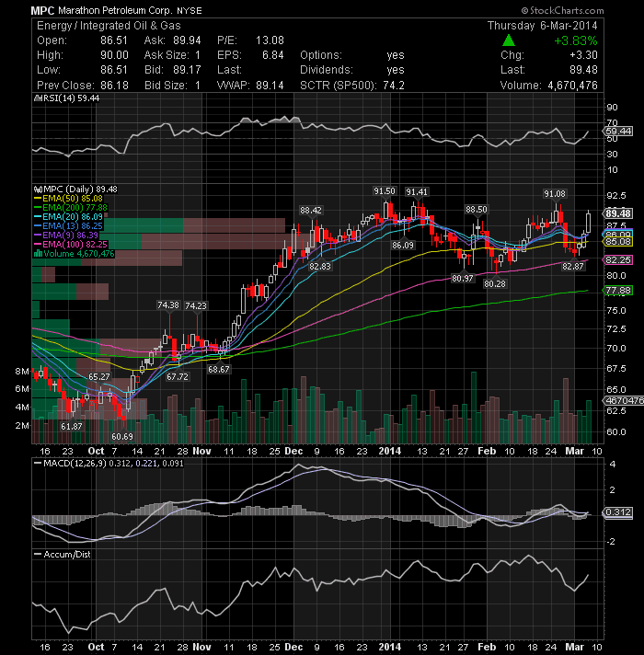
Task: Click the Feb label on the bottom date axis
Action: pyautogui.click(x=487, y=648)
